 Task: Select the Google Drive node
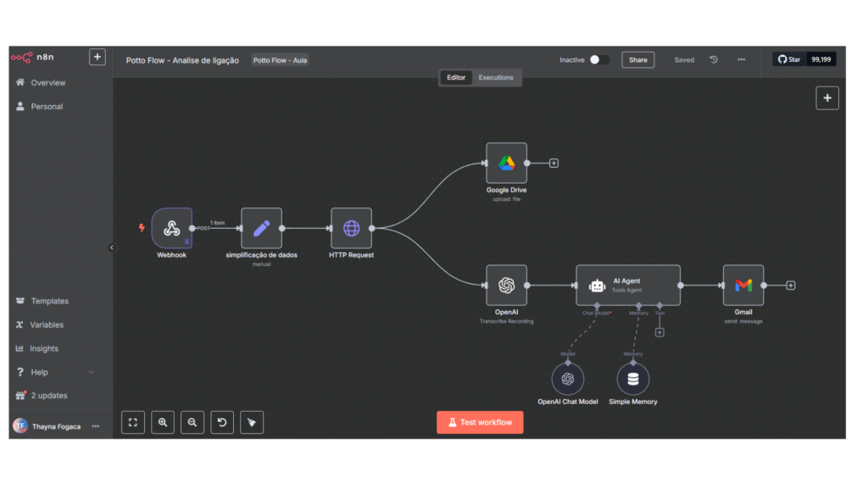point(507,164)
